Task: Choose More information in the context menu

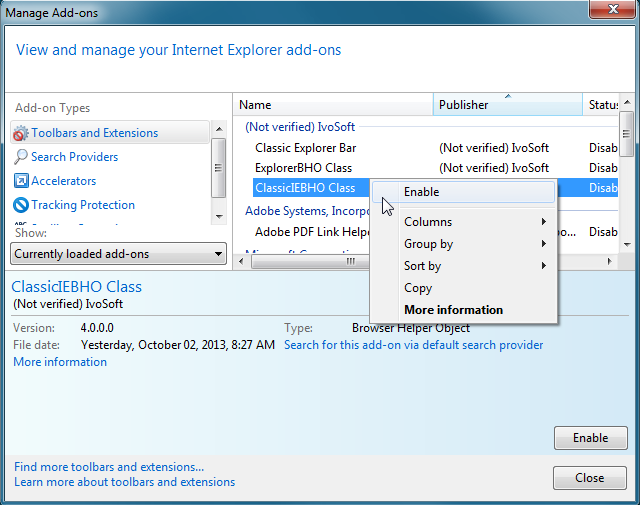Action: (x=463, y=310)
